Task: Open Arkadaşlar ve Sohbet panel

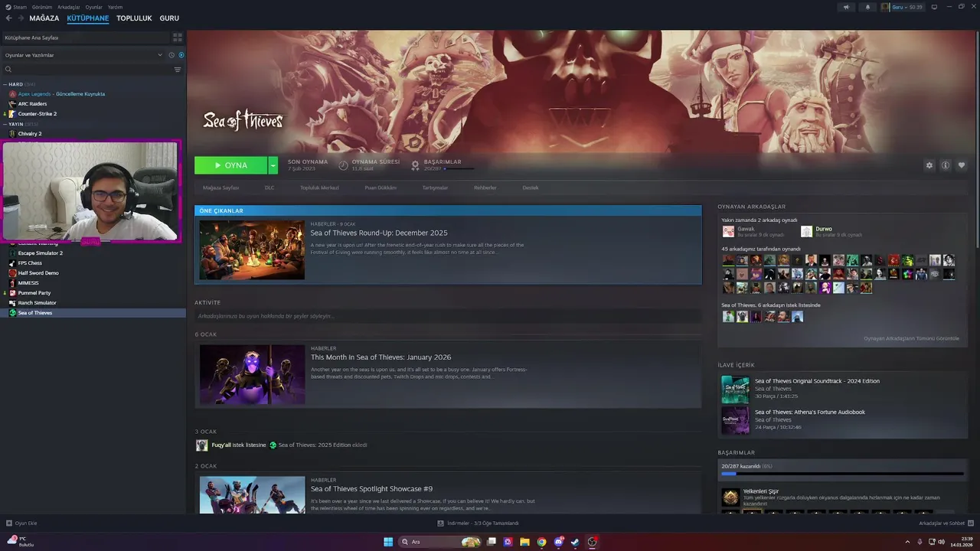Action: [x=946, y=523]
